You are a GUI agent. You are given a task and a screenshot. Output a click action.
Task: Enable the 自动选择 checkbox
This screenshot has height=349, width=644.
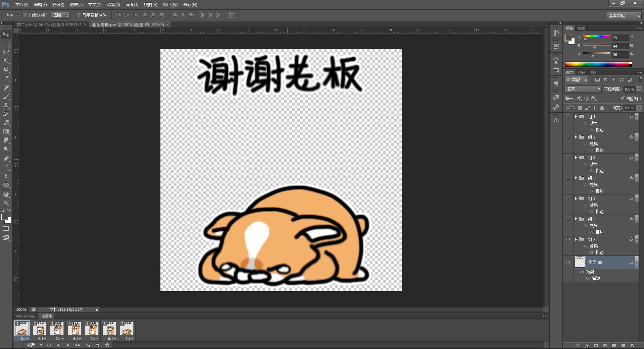(x=25, y=15)
